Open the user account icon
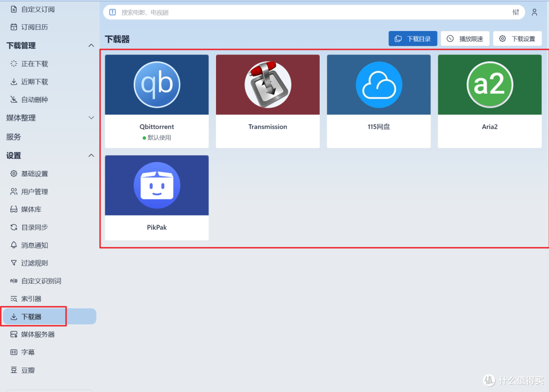The width and height of the screenshot is (549, 392). [534, 12]
